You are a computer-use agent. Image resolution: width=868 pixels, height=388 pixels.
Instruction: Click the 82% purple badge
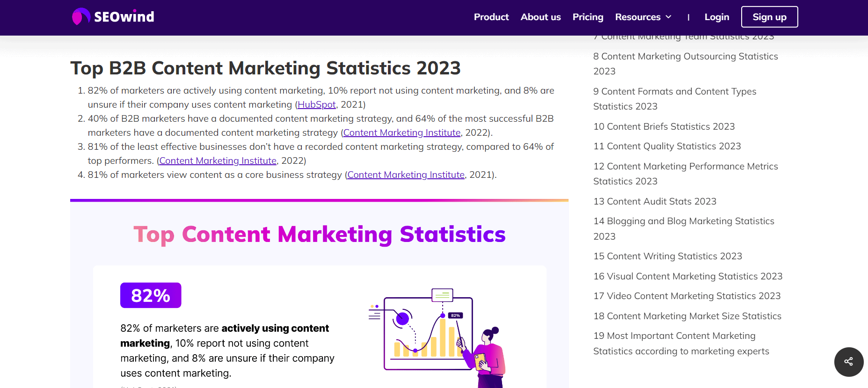[x=151, y=295]
